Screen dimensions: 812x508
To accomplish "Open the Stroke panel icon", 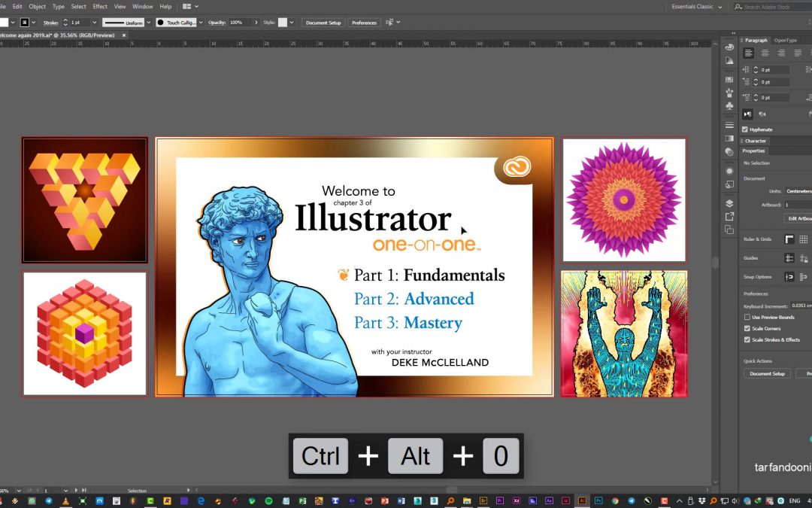I will (x=729, y=125).
